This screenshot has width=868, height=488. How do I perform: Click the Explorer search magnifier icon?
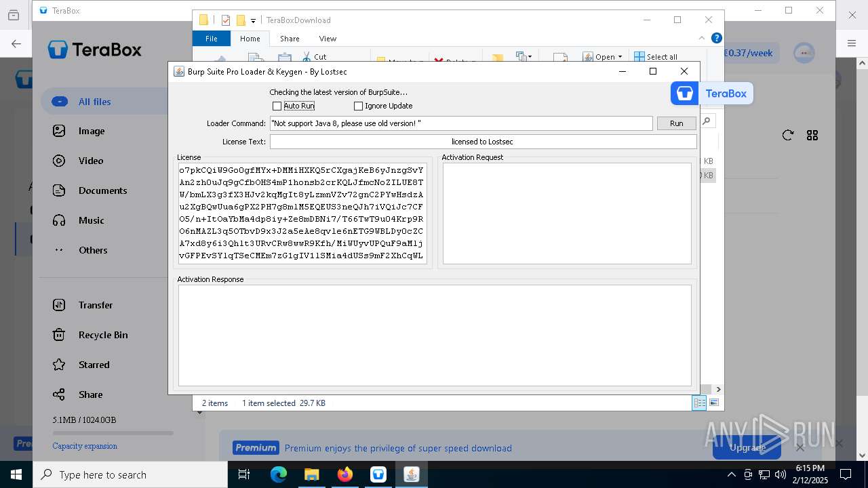[x=707, y=121]
